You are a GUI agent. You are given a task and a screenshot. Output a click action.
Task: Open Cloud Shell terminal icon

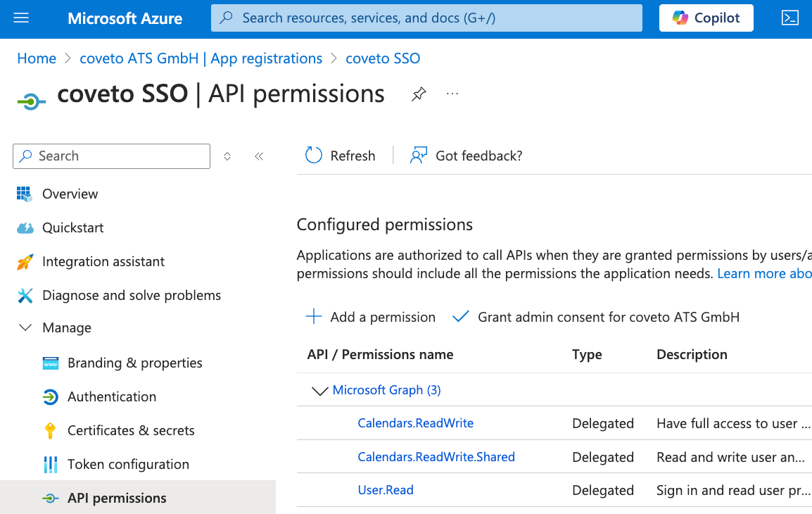[789, 18]
